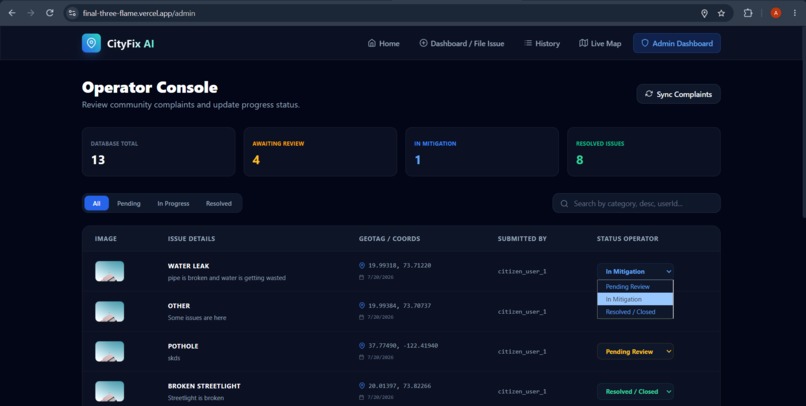Choose In Mitigation option in dropdown list
Viewport: 806px width, 406px height.
(635, 299)
